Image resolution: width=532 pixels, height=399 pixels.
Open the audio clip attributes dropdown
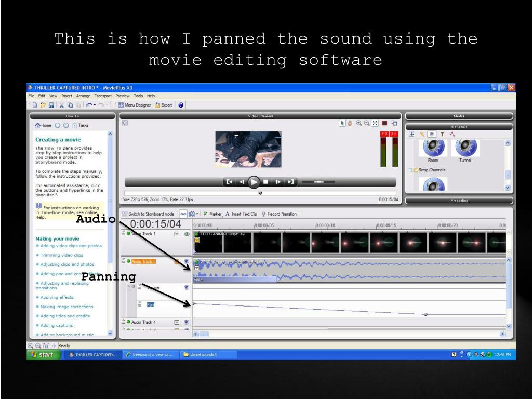(197, 268)
